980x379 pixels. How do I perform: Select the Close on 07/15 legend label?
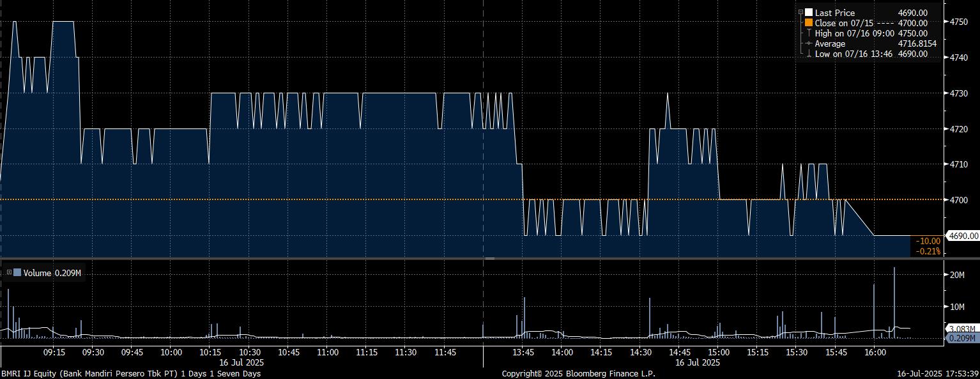coord(845,23)
